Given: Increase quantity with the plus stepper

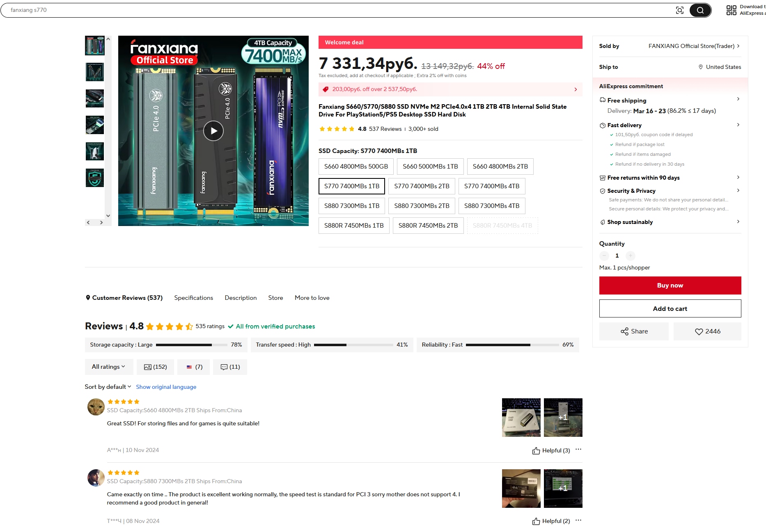Looking at the screenshot, I should tap(631, 256).
